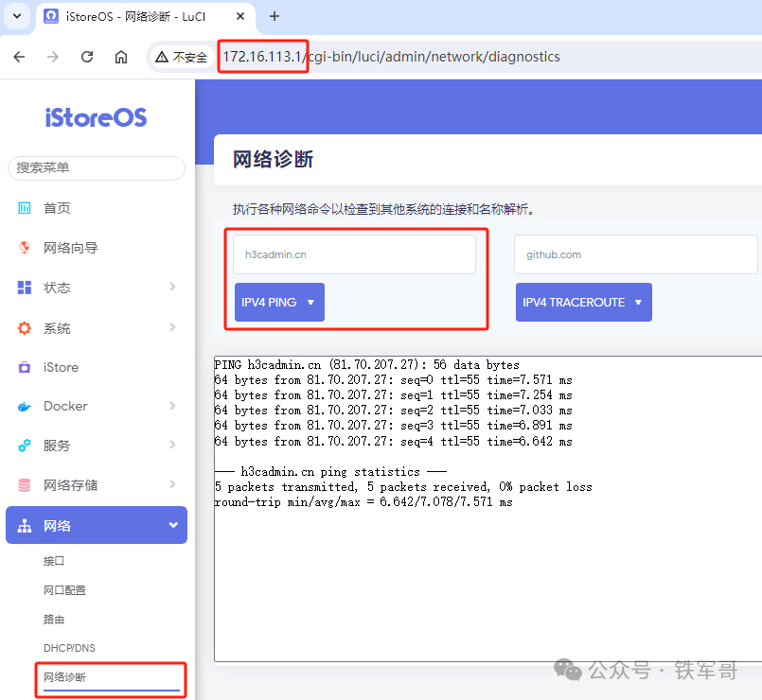
Task: Open the 首页 home icon in sidebar
Action: click(24, 207)
